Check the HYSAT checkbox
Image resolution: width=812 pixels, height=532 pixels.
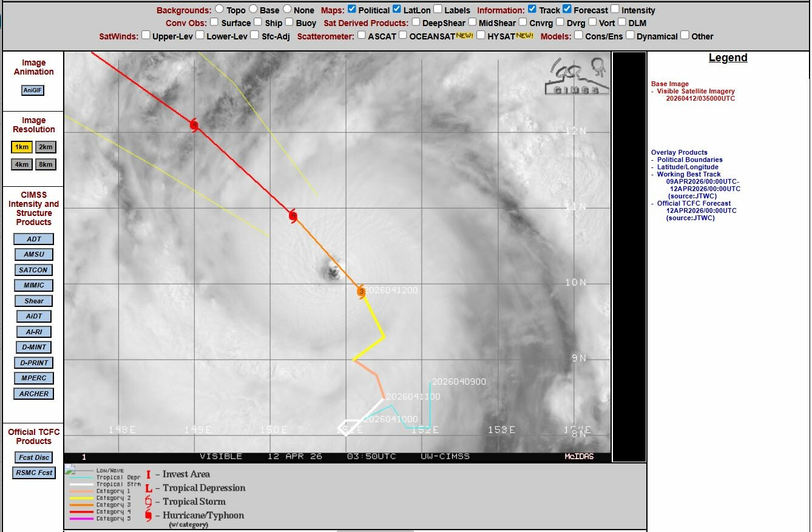point(481,35)
